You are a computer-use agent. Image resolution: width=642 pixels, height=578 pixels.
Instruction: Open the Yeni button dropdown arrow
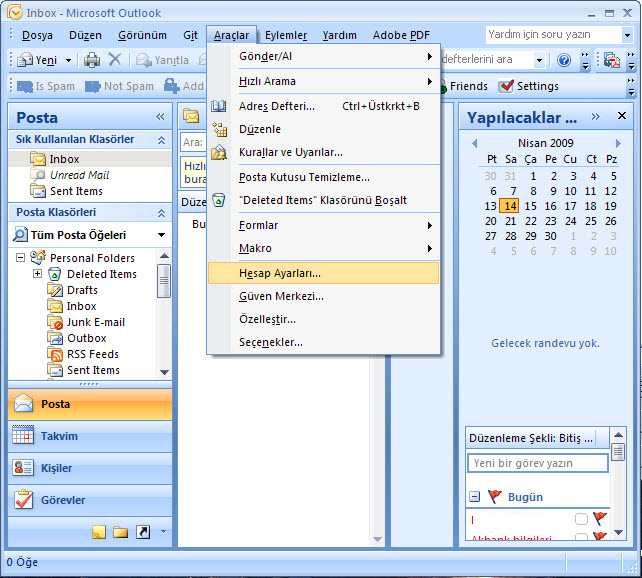68,61
